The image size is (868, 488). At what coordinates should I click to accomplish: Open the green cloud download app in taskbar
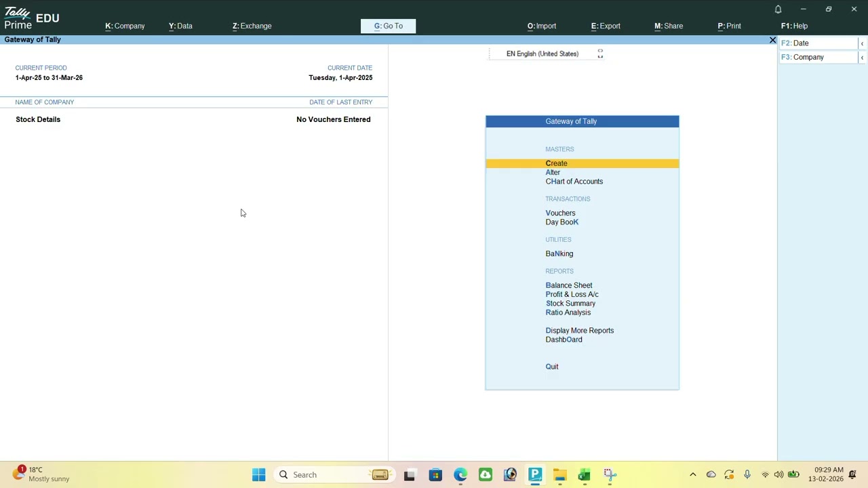(486, 475)
